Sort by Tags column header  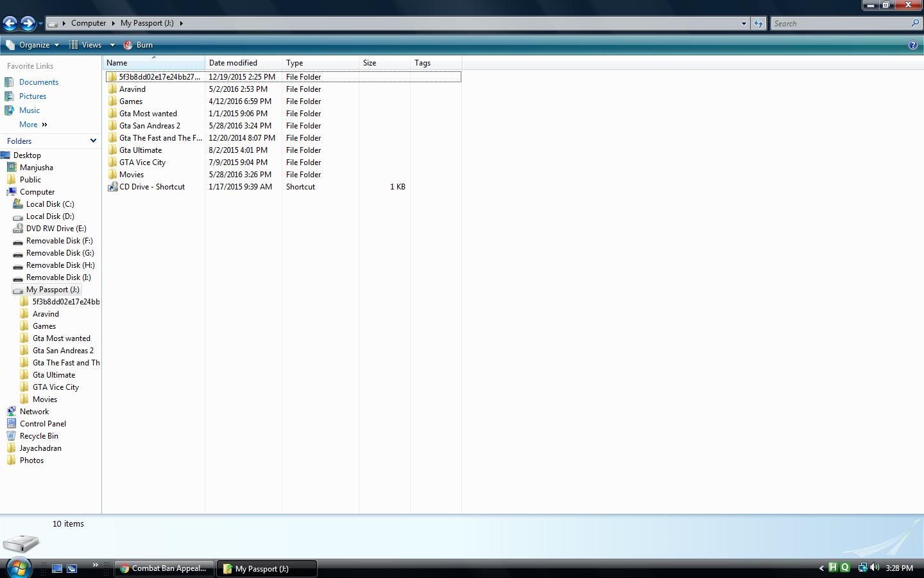[436, 63]
